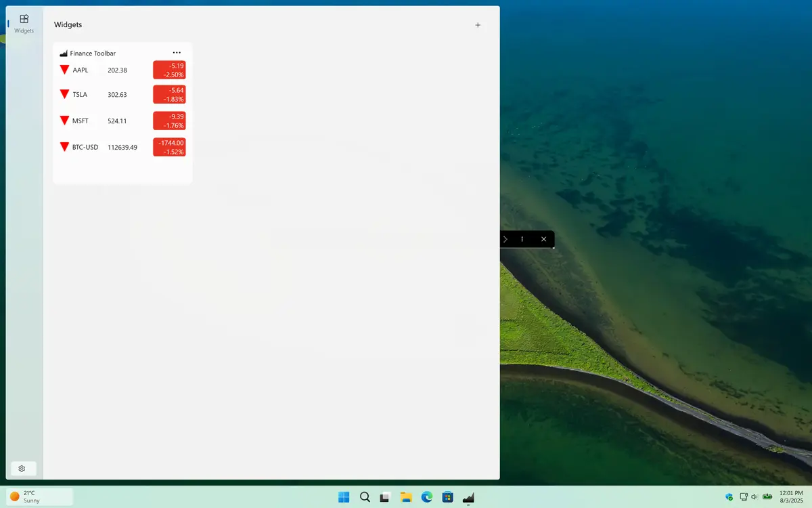The height and width of the screenshot is (508, 812).
Task: Open the vertical dots menu on black bar
Action: [522, 239]
